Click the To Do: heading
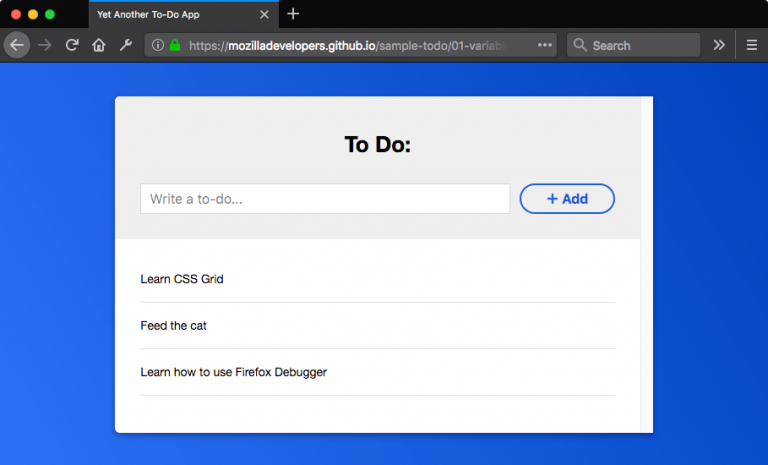 (378, 144)
